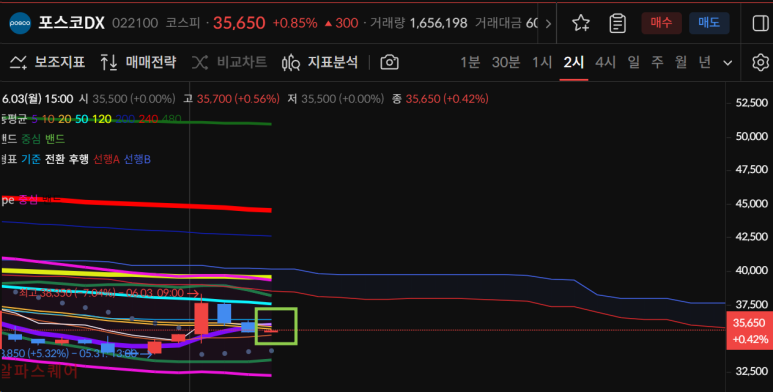Click the large red candle at 09:00
The height and width of the screenshot is (392, 773).
[201, 319]
